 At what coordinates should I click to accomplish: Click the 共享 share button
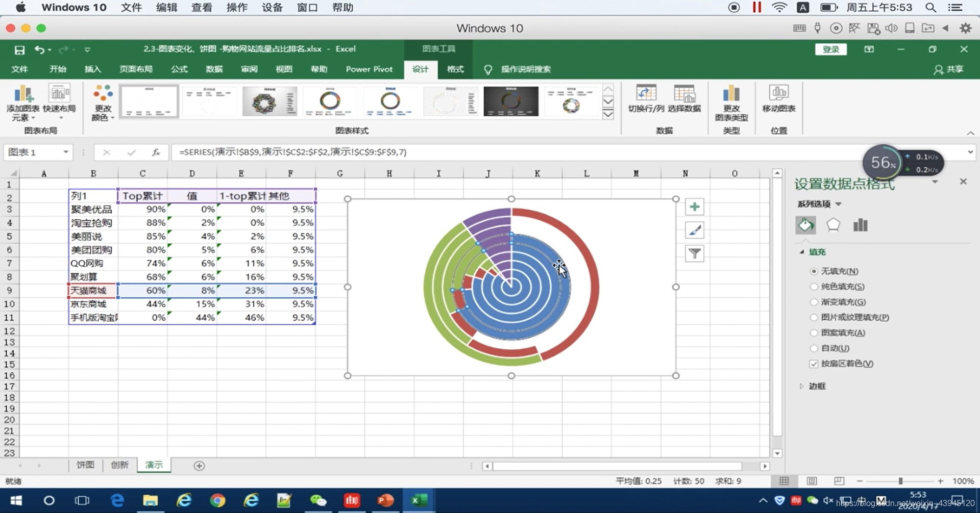pyautogui.click(x=949, y=69)
